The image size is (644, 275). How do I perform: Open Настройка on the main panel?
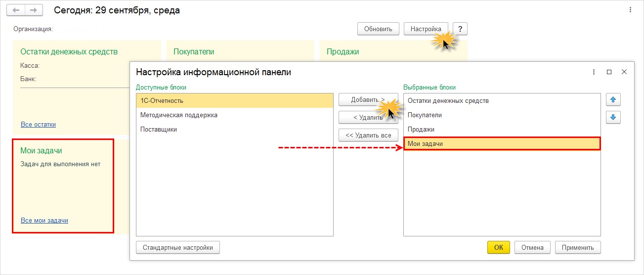tap(426, 29)
